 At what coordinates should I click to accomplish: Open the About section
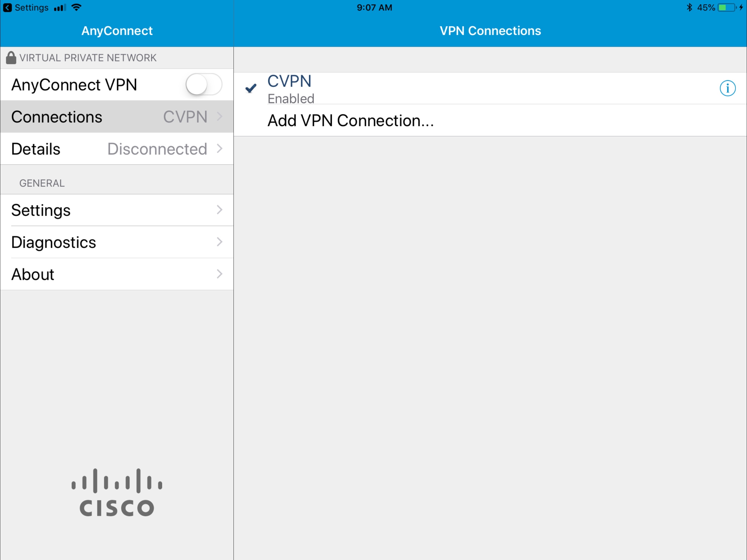116,274
